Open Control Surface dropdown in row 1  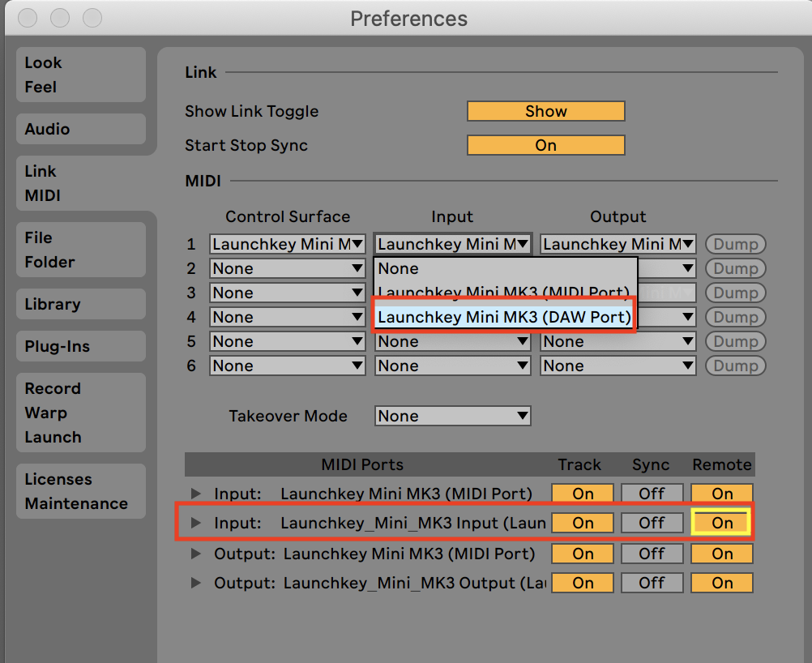click(x=288, y=244)
